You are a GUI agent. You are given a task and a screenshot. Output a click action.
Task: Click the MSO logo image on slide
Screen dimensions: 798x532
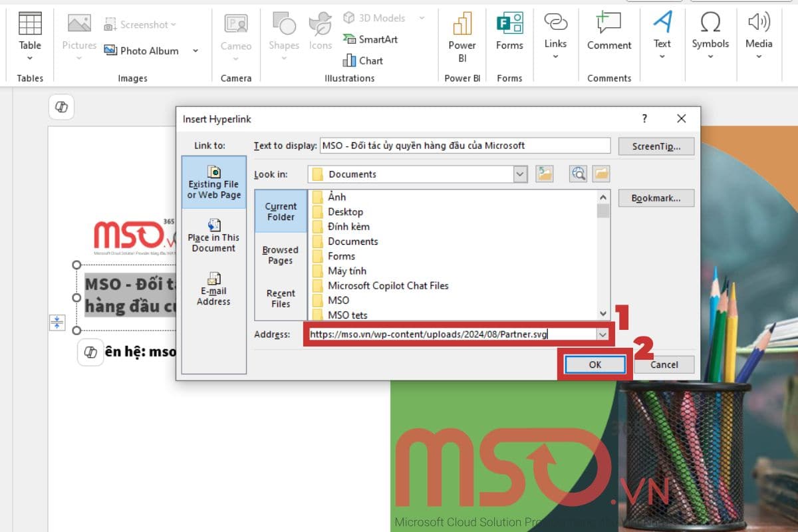[x=134, y=236]
